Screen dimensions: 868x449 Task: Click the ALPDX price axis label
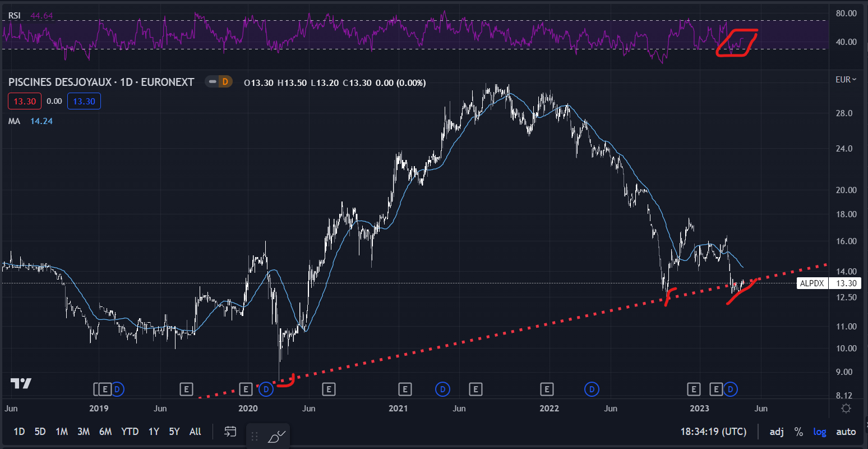[x=812, y=283]
